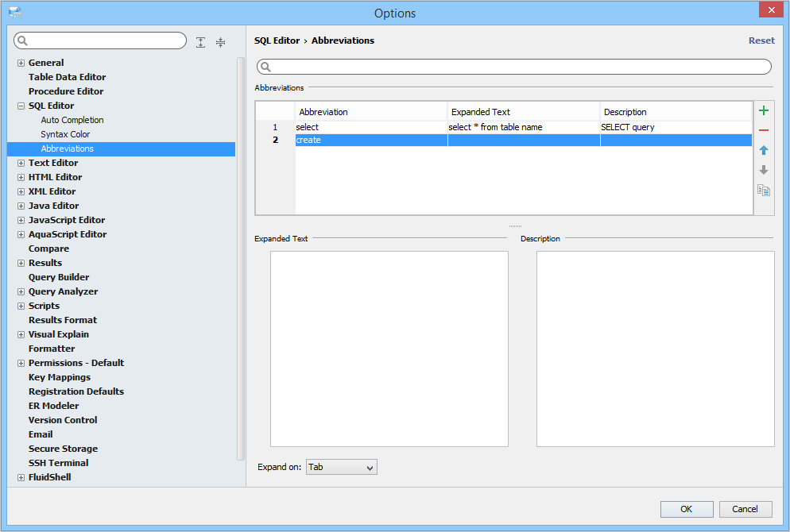Click the Abbreviation column header
Screen dimensions: 790x532
(371, 112)
